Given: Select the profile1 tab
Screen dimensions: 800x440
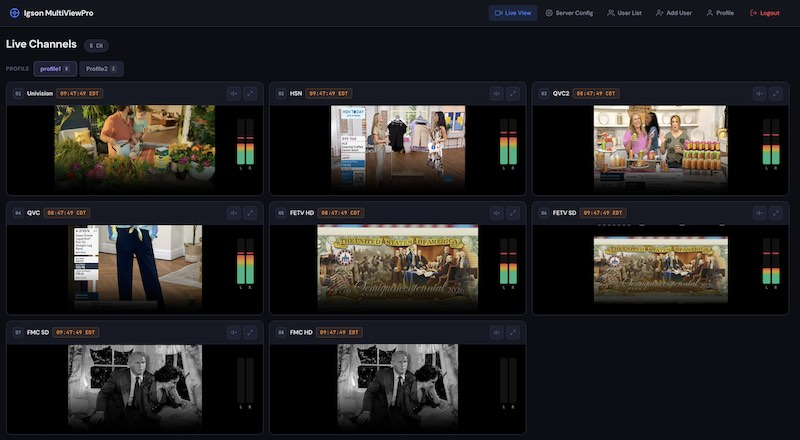Looking at the screenshot, I should click(x=55, y=68).
